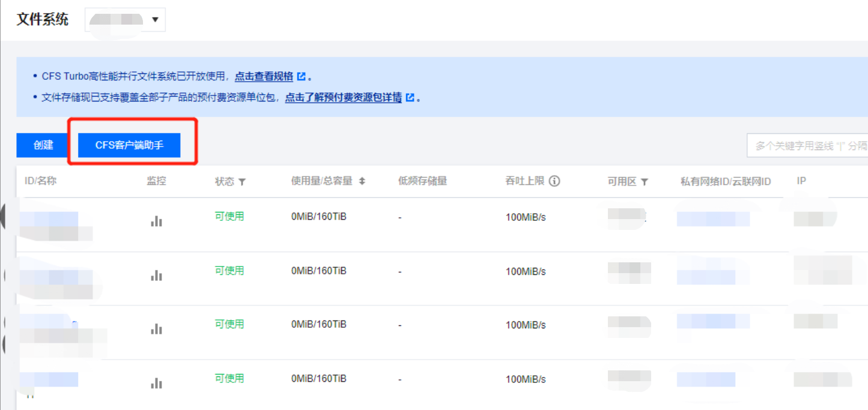
Task: Click the 文件系统 page title
Action: (43, 19)
